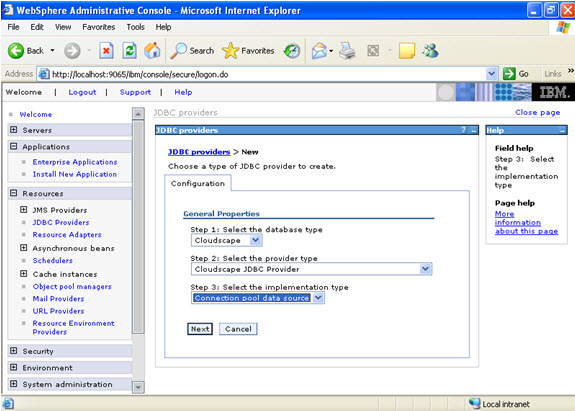Expand Asynchronous beans node

(23, 247)
